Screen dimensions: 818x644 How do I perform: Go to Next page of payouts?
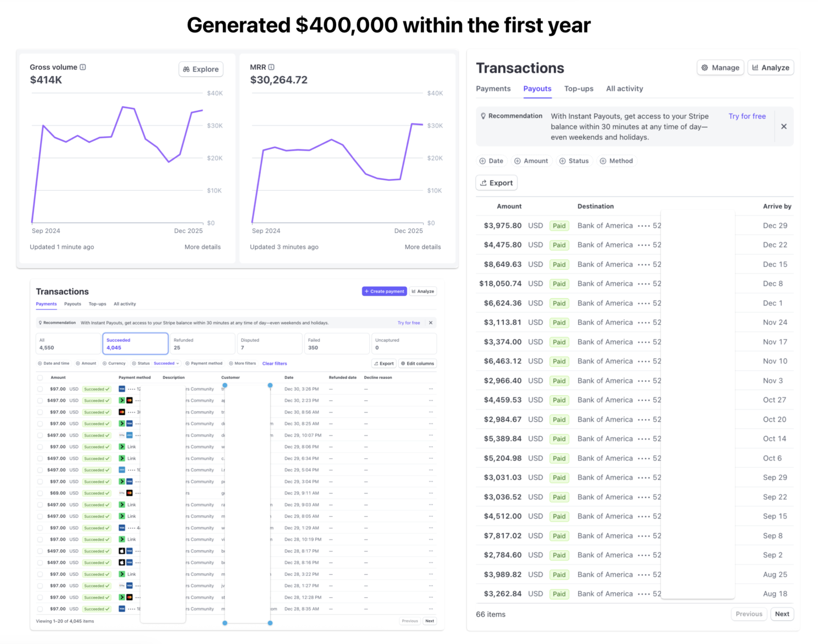[x=782, y=614]
